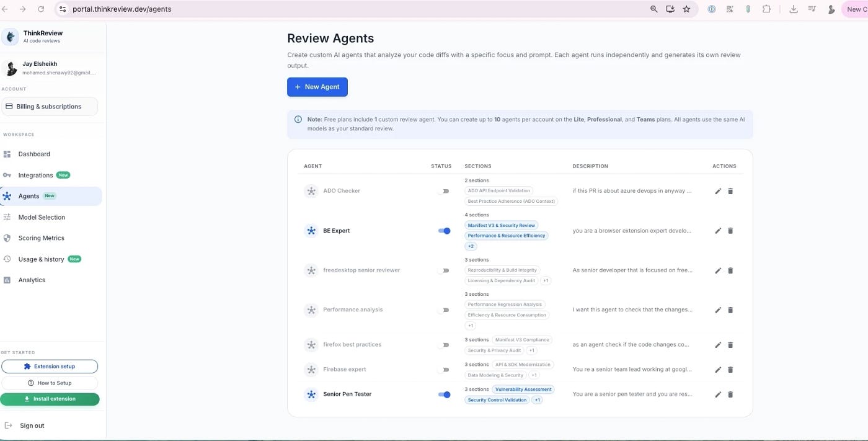868x441 pixels.
Task: Disable the BE Expert agent toggle
Action: coord(445,230)
